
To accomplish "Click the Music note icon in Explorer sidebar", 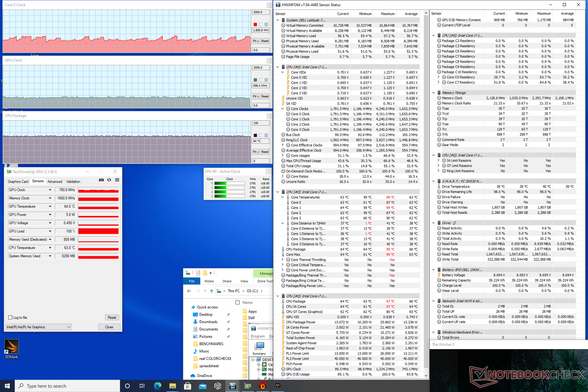I will (195, 351).
